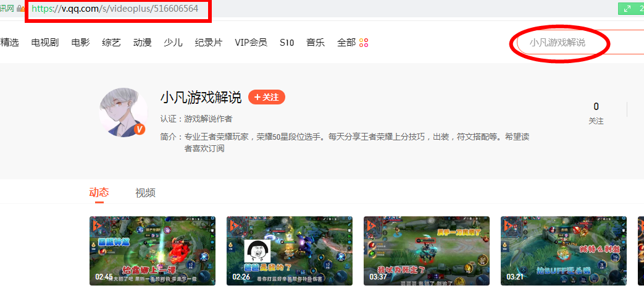Play the 03:37 video thumbnail
This screenshot has height=288, width=644.
[x=427, y=251]
